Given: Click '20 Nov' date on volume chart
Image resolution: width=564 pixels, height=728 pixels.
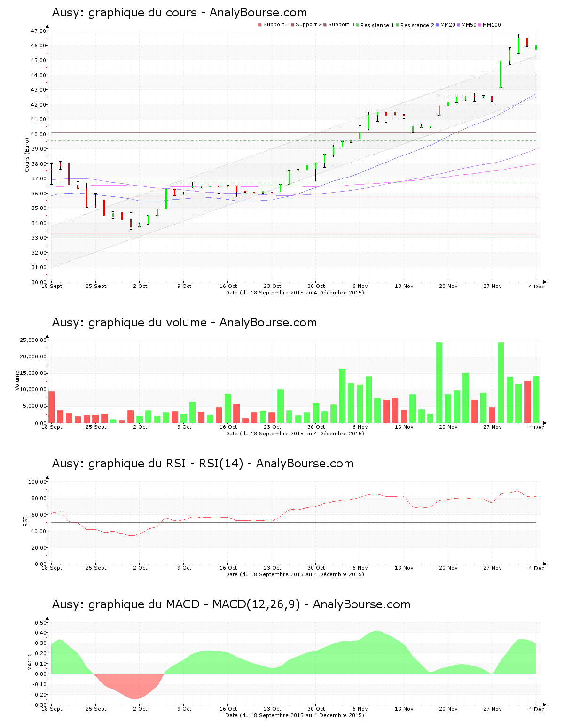Looking at the screenshot, I should pos(448,427).
